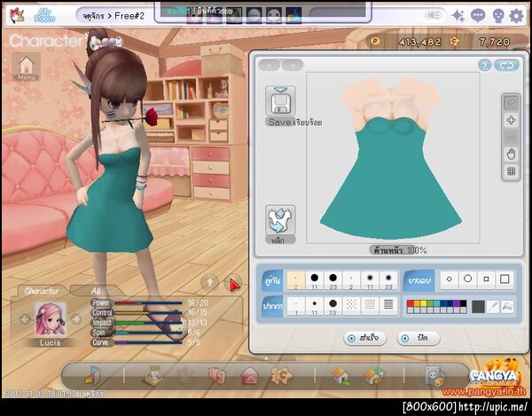Click the zoom out minus tool
Viewport: 532px width, 416px height.
point(511,137)
